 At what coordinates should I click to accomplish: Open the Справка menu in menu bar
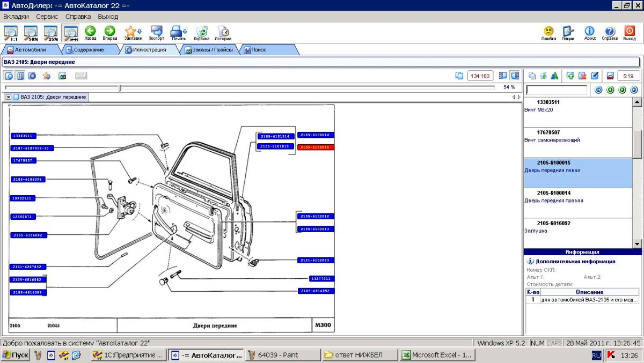78,17
